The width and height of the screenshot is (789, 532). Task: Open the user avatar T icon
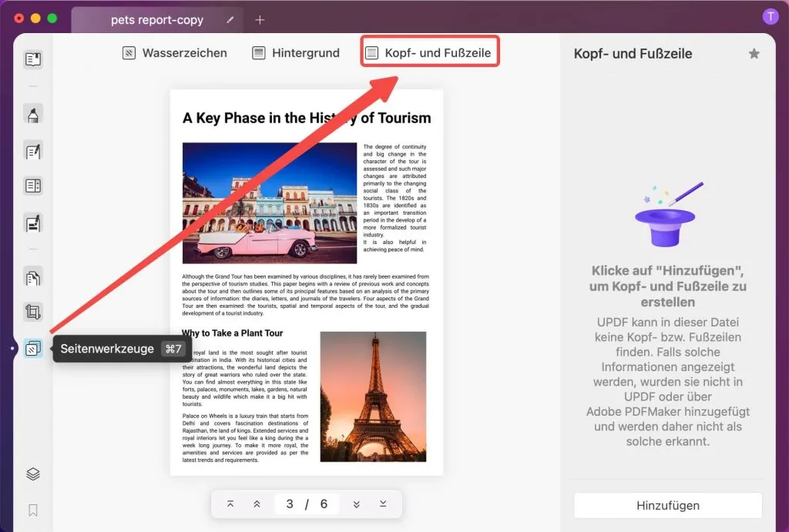[x=771, y=17]
